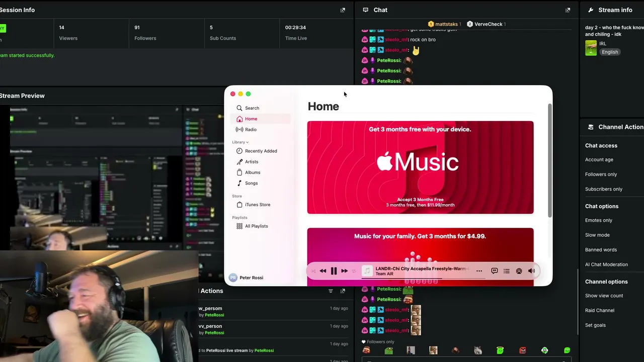644x362 pixels.
Task: Toggle AI Chat Moderation
Action: click(x=606, y=264)
